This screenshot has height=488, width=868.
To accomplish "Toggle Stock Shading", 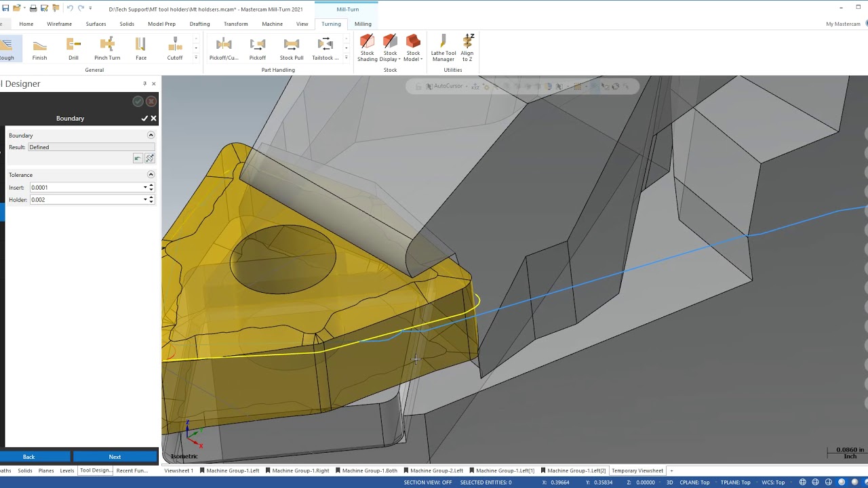I will (367, 49).
